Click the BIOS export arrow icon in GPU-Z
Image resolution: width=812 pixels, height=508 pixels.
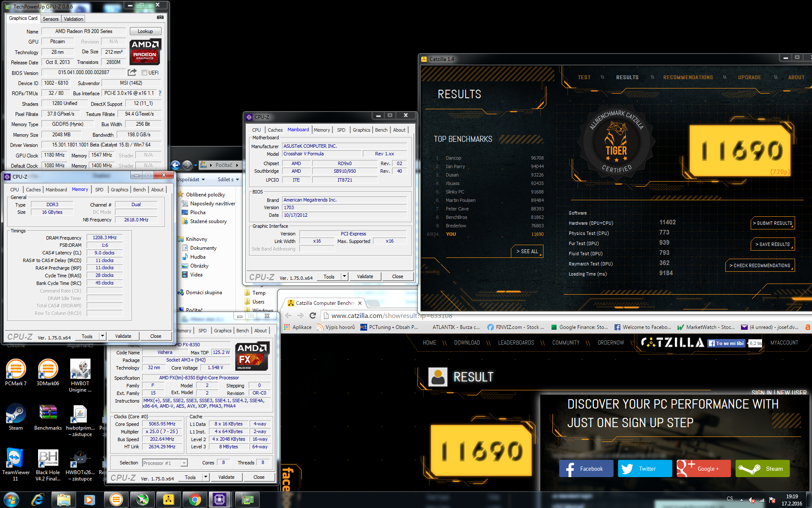tap(132, 72)
